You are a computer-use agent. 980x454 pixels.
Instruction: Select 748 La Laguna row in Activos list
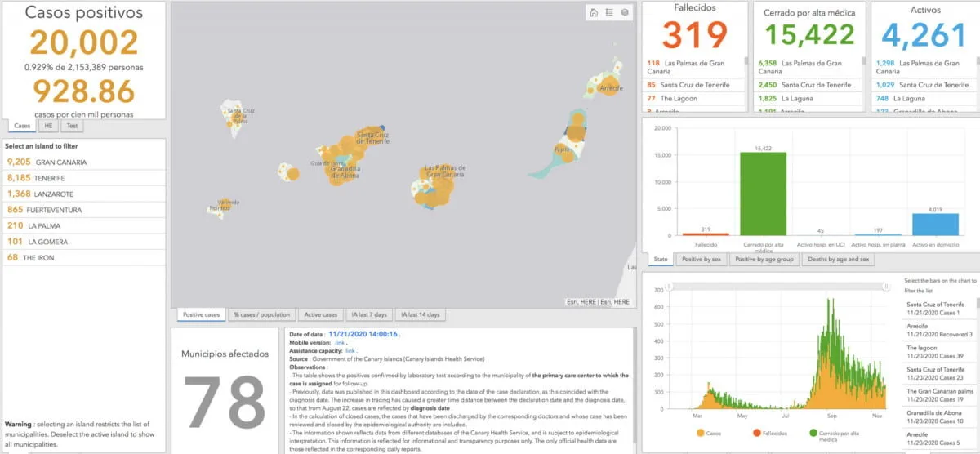pyautogui.click(x=922, y=98)
